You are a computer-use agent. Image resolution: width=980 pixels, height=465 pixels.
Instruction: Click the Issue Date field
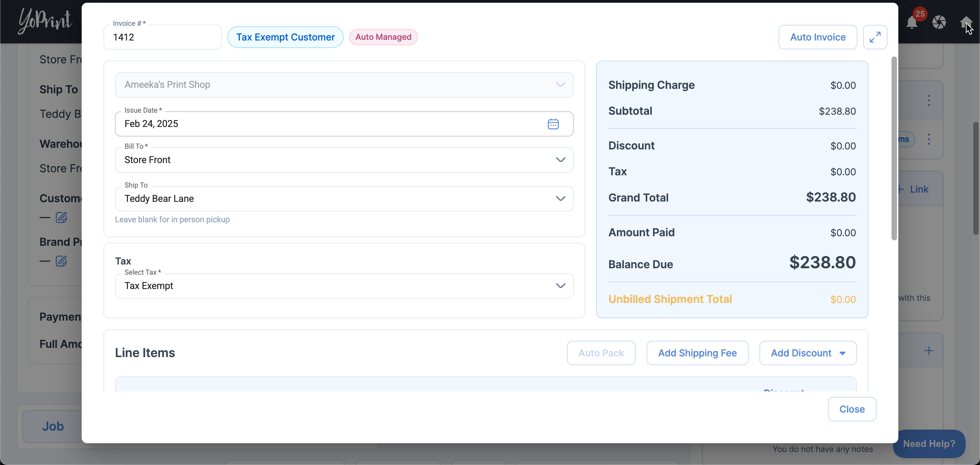tap(344, 124)
